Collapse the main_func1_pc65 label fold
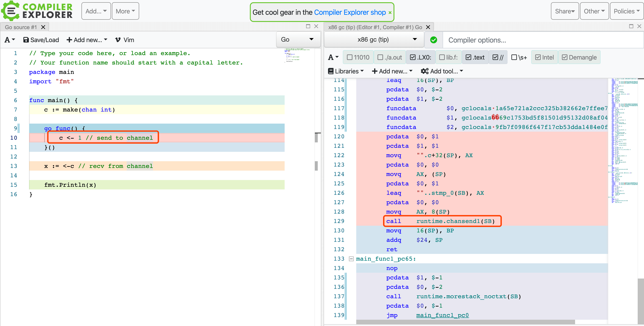 pyautogui.click(x=351, y=259)
